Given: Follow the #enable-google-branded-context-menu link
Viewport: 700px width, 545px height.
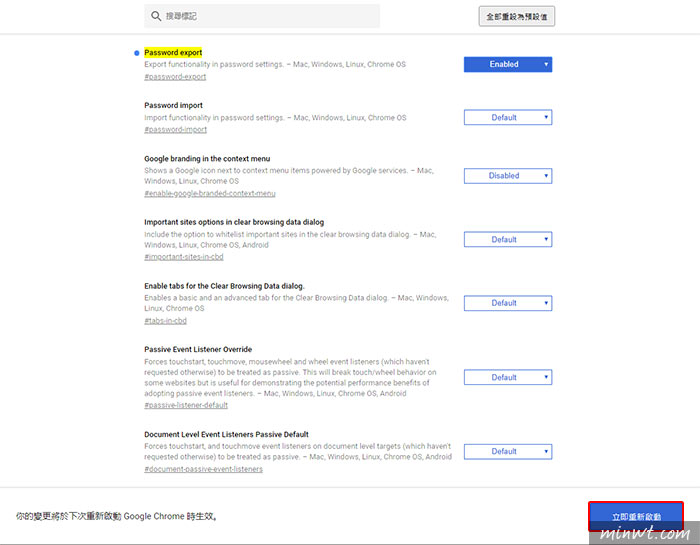Looking at the screenshot, I should tap(210, 193).
